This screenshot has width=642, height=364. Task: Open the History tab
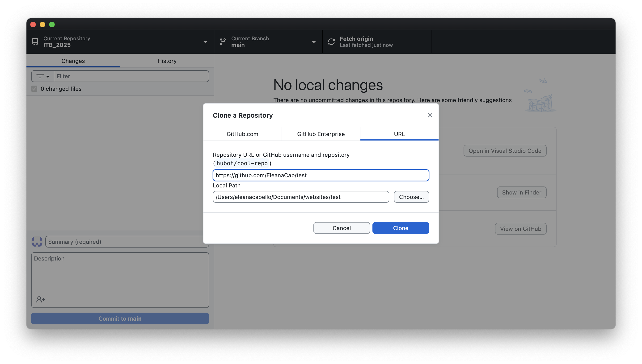pyautogui.click(x=167, y=61)
